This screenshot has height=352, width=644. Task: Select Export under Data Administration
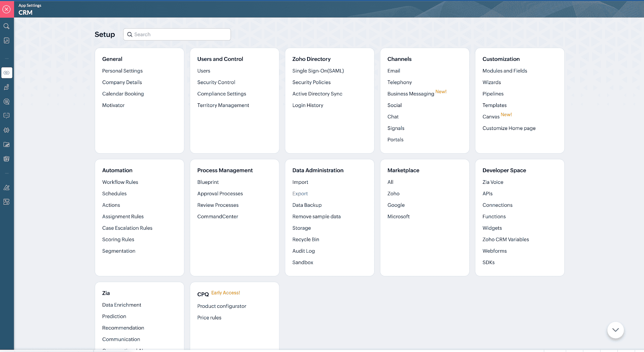(x=300, y=193)
